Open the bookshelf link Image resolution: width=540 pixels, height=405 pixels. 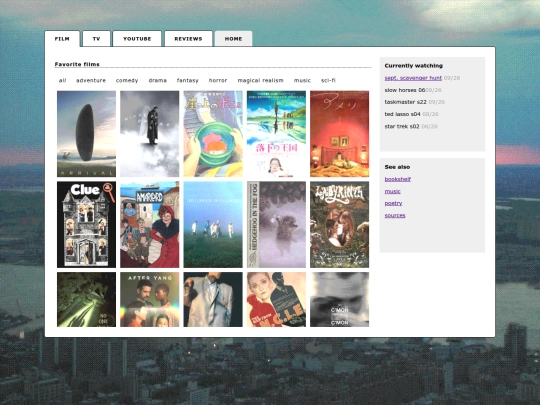pyautogui.click(x=397, y=179)
